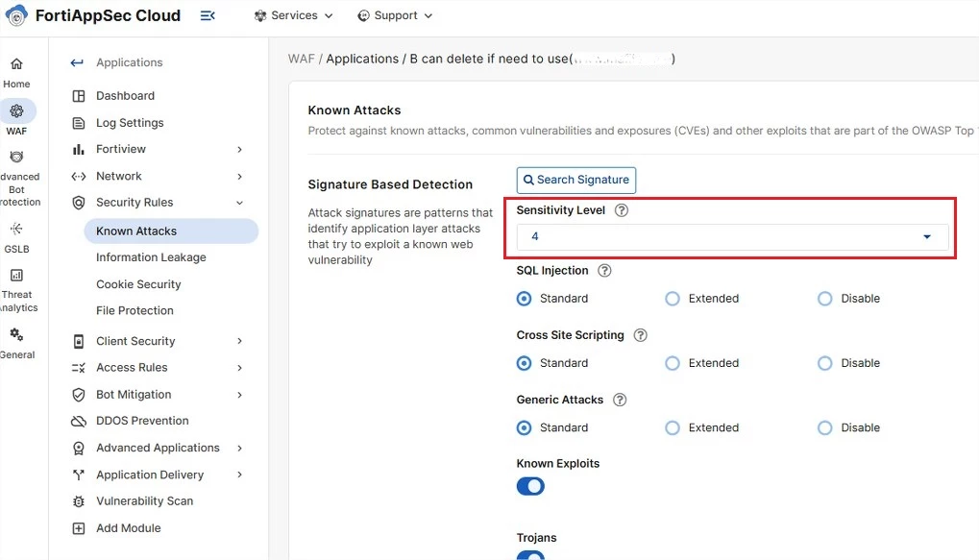Open the File Protection menu item
979x560 pixels.
[135, 310]
